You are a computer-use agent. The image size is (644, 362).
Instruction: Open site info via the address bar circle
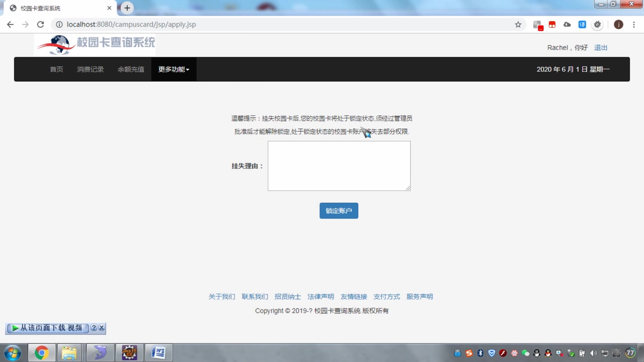[59, 24]
